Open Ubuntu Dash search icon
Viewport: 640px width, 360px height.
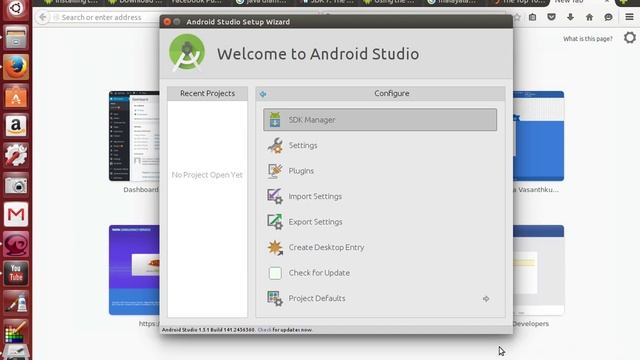(16, 9)
